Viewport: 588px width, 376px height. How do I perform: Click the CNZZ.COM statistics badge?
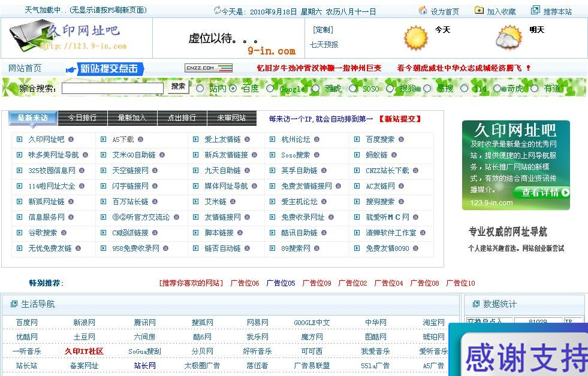pos(209,68)
